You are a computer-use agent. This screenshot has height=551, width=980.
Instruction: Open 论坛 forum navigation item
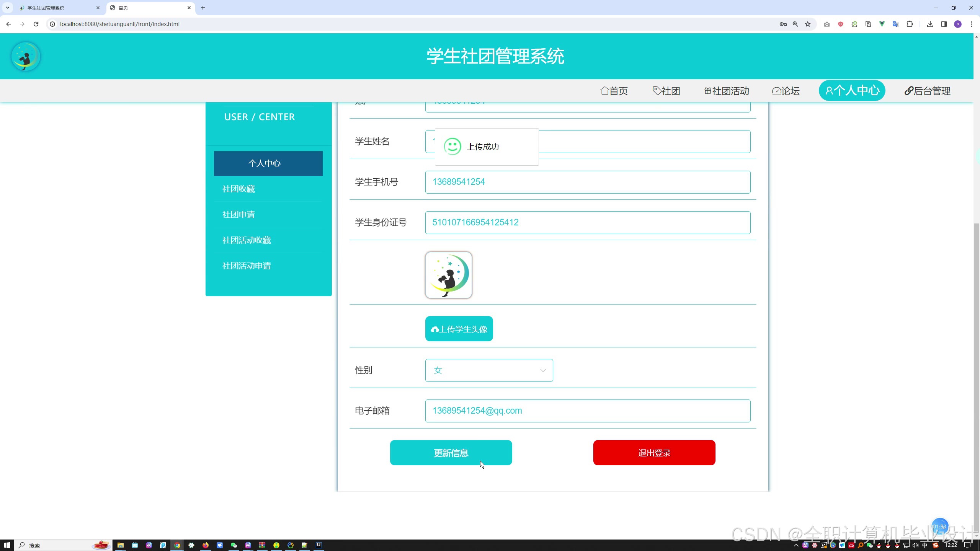[786, 91]
